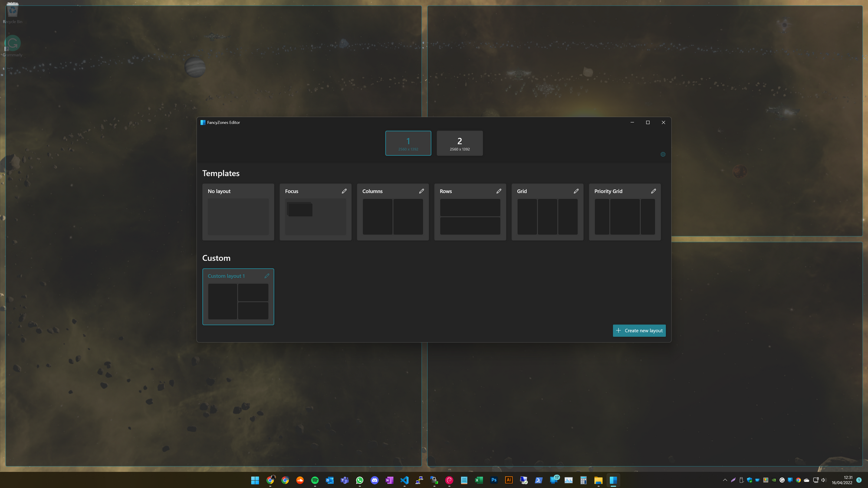Open Photoshop from the taskbar
The image size is (868, 488).
494,480
